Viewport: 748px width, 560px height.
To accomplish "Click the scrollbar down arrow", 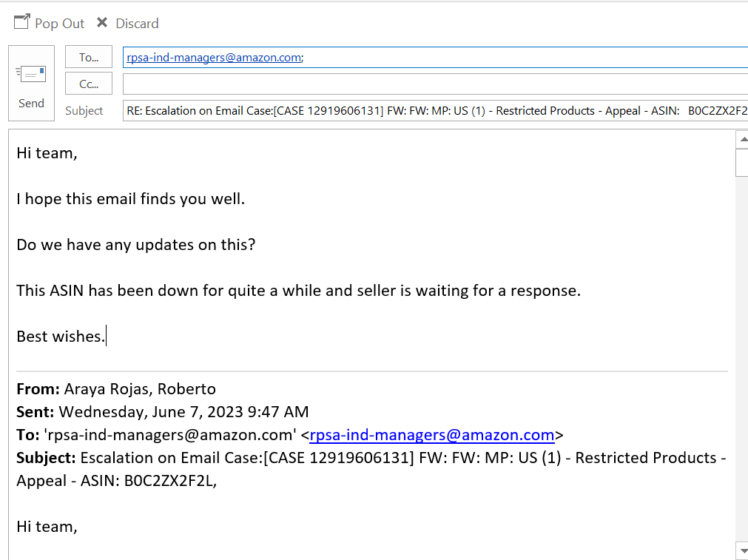I will pyautogui.click(x=742, y=551).
